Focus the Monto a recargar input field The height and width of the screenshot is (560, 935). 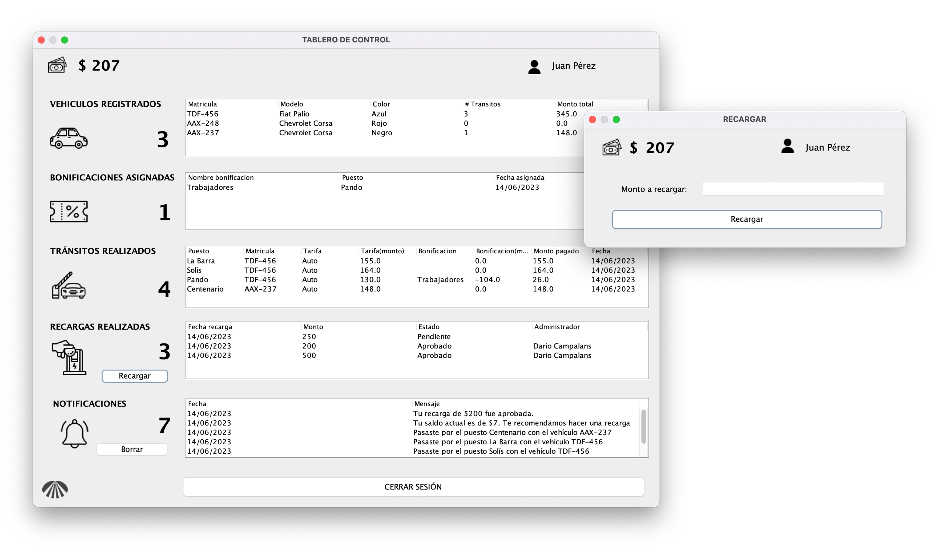pos(792,189)
